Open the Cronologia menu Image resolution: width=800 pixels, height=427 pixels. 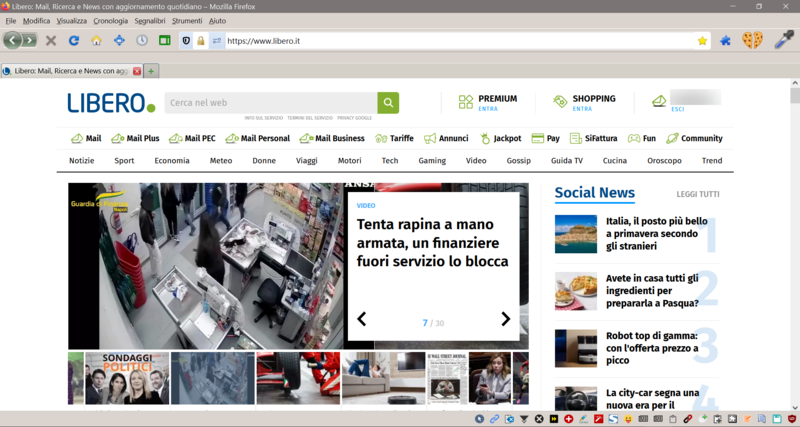point(111,21)
